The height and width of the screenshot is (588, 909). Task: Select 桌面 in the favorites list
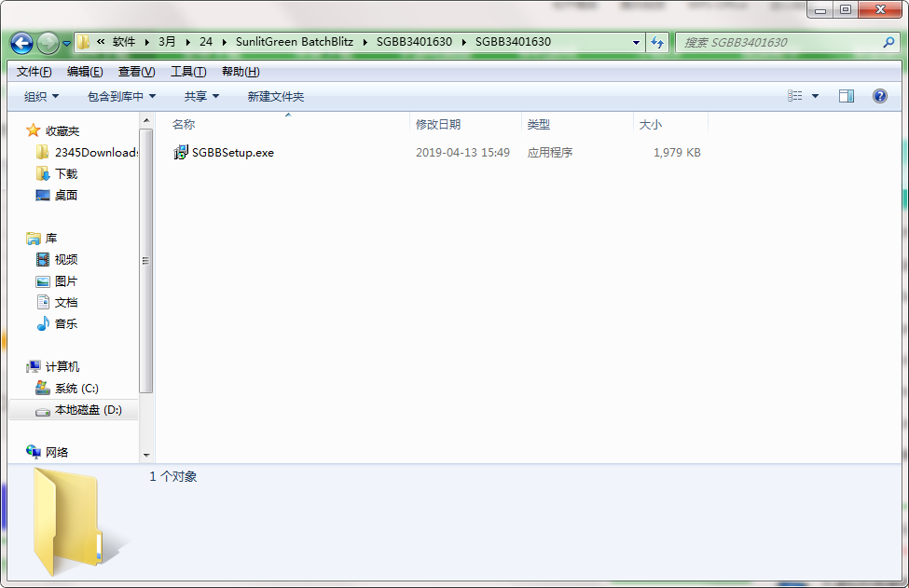[66, 196]
